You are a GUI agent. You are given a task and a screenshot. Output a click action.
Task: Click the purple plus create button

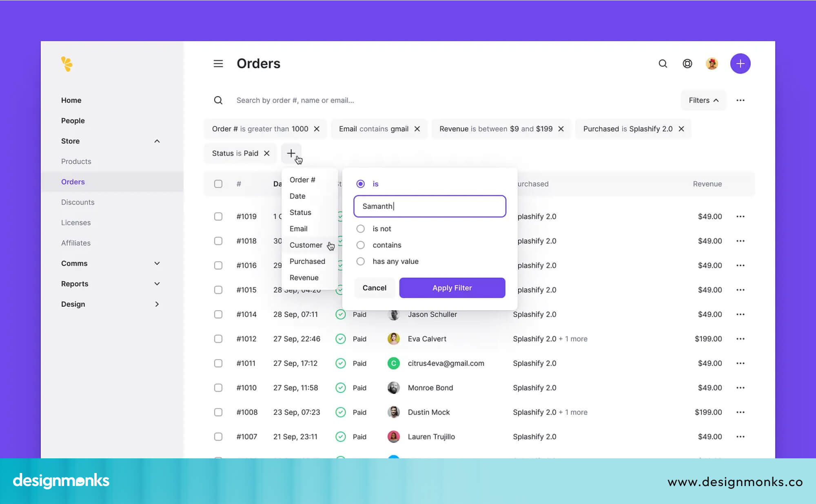[741, 64]
